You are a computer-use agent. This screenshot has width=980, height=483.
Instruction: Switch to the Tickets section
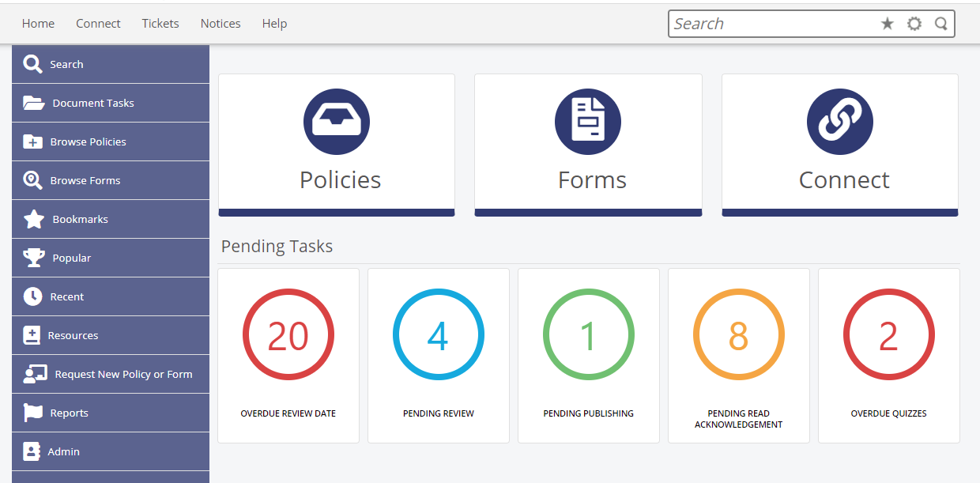(160, 23)
